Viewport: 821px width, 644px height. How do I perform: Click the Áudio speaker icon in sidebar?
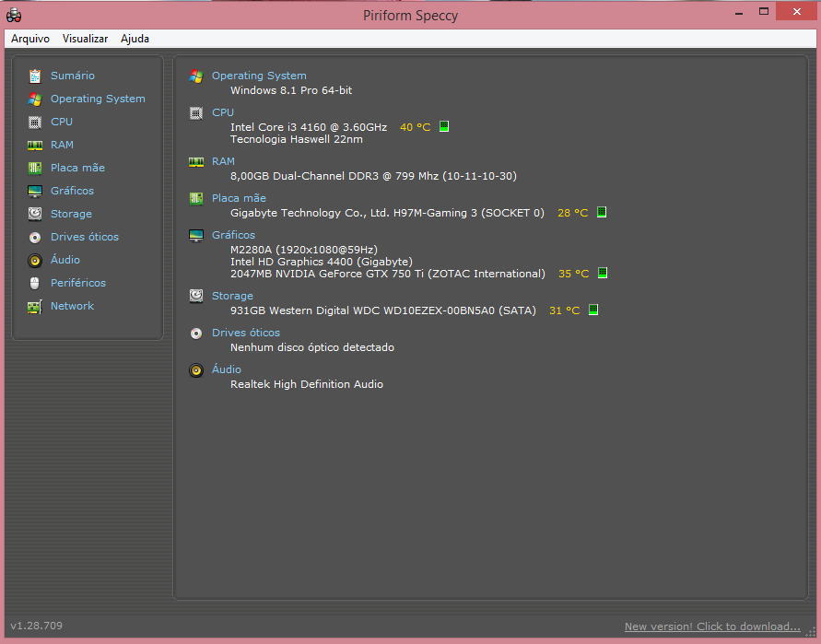[35, 260]
